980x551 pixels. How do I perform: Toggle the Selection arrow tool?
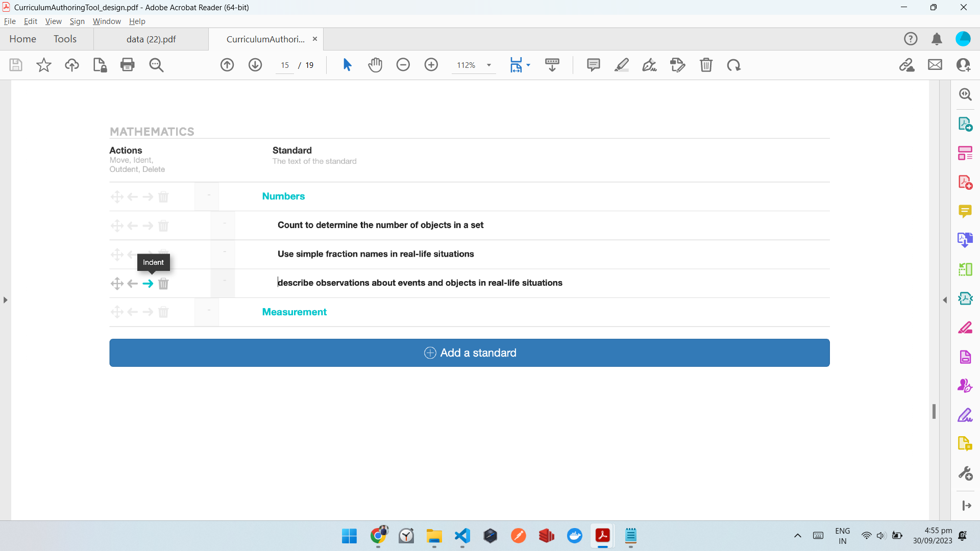pos(347,65)
